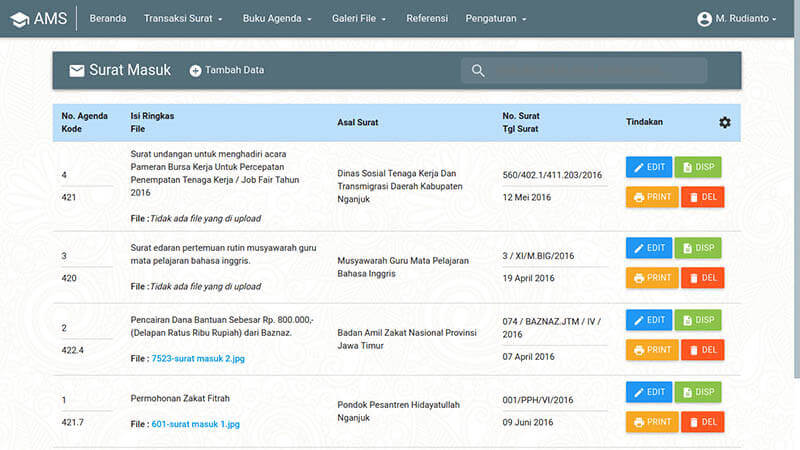Select code 422.4 in the table
The width and height of the screenshot is (800, 450).
72,351
